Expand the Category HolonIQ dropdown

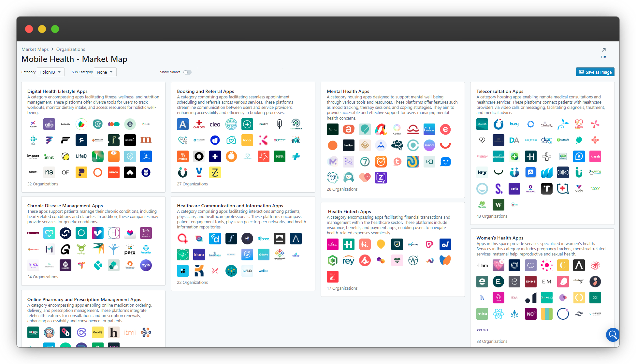coord(51,72)
